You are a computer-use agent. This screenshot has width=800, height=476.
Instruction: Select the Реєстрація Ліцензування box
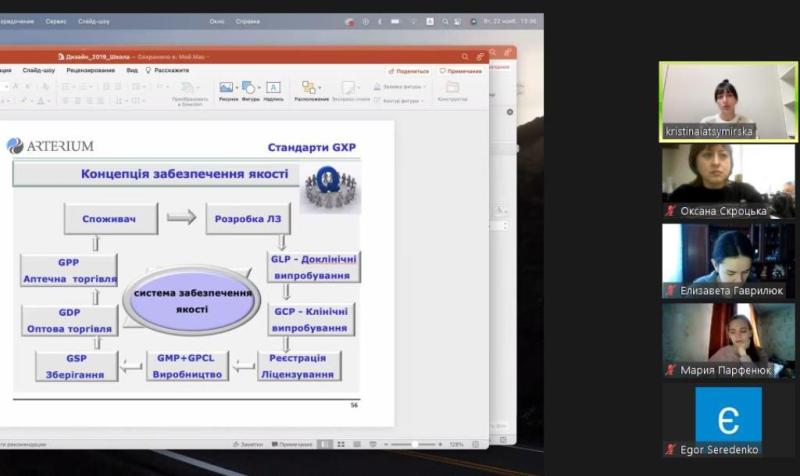pos(298,366)
